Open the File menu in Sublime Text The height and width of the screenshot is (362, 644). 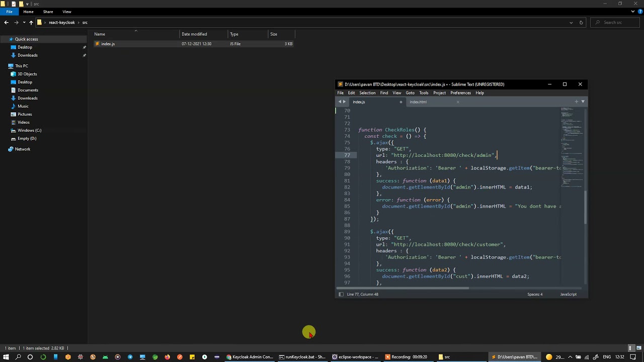coord(341,93)
